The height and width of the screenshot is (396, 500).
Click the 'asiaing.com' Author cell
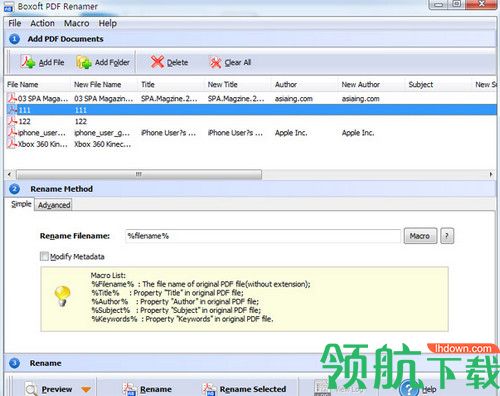[x=294, y=98]
